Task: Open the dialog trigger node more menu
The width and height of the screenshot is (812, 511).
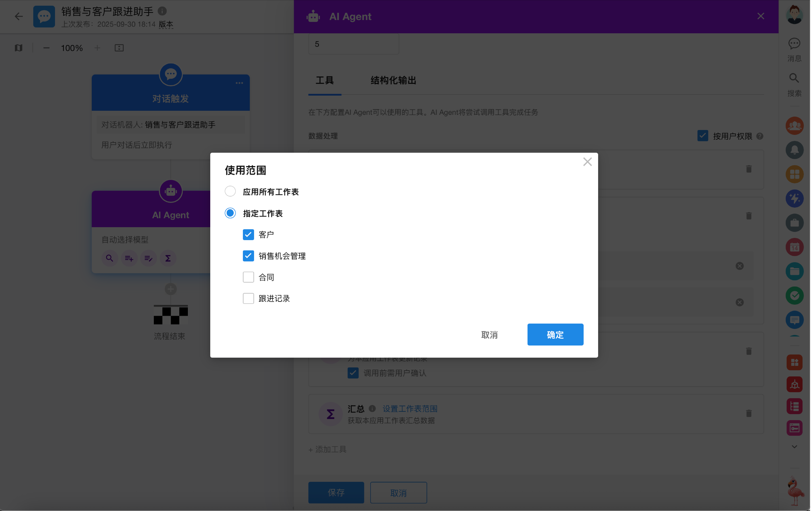Action: tap(239, 83)
